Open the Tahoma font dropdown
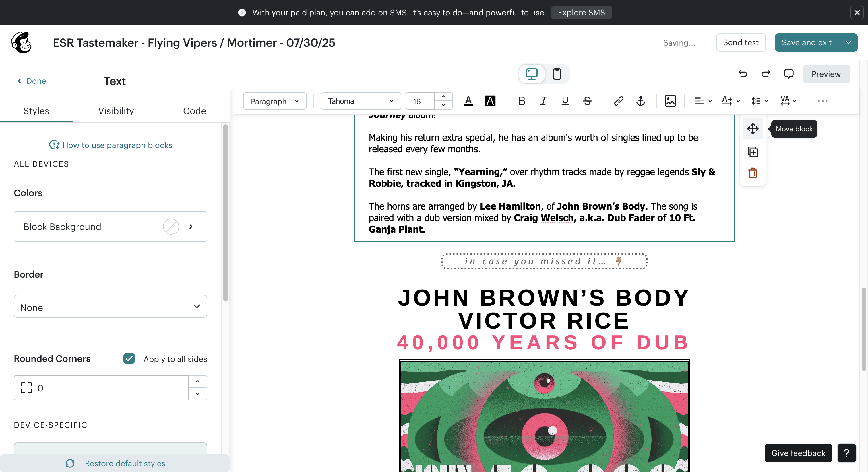This screenshot has width=868, height=472. click(x=361, y=101)
